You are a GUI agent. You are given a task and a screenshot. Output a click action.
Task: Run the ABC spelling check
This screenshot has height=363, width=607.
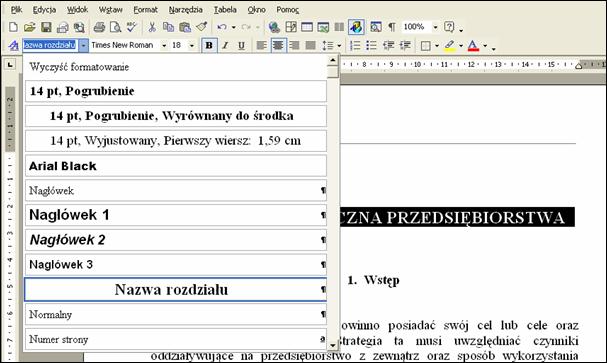tap(132, 27)
